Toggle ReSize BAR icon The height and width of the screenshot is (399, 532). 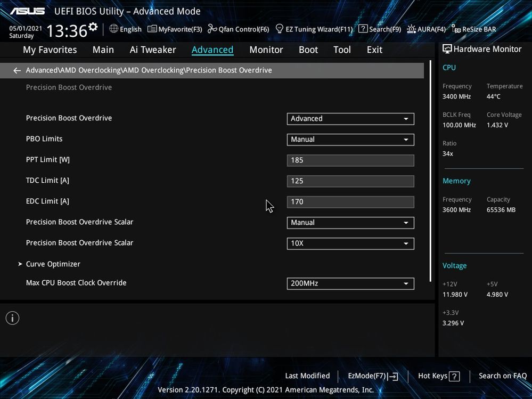pos(456,29)
